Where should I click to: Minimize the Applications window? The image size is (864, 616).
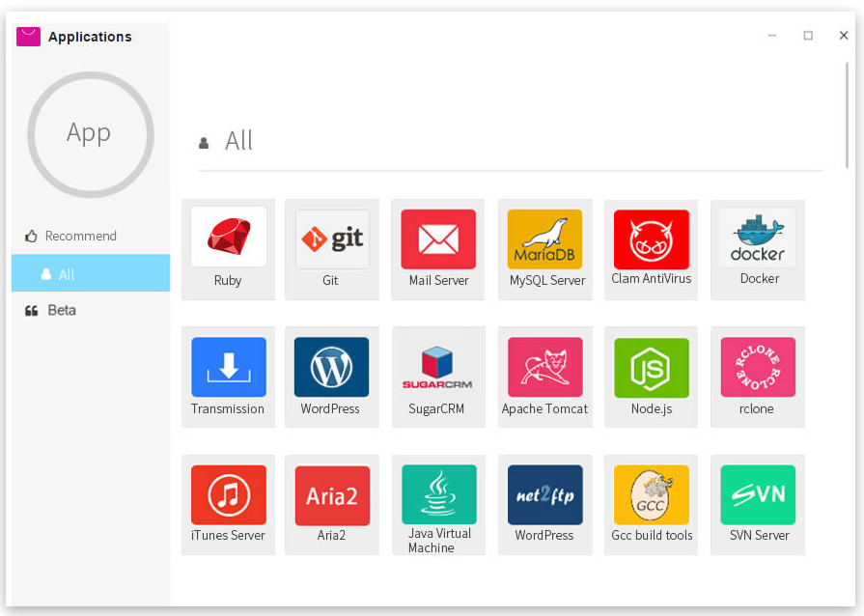[x=772, y=36]
